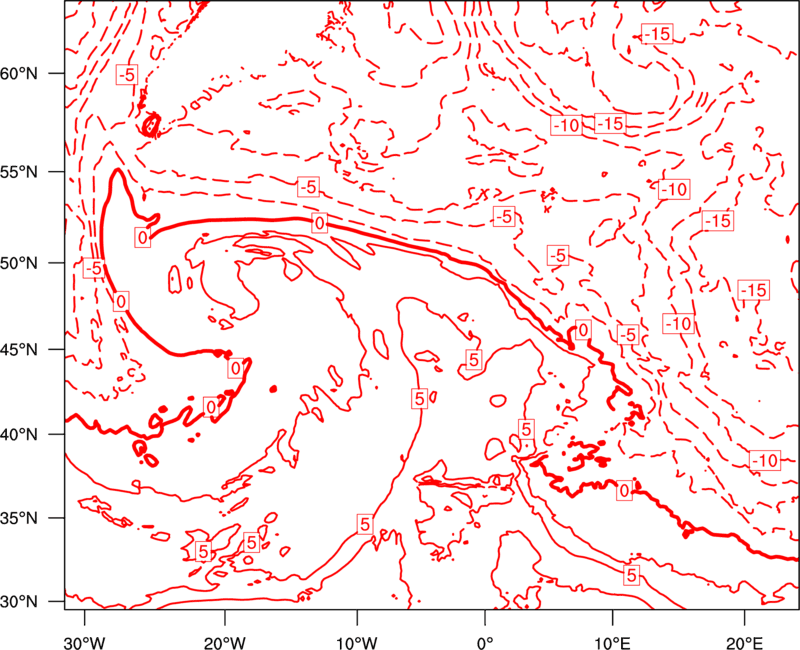Click the 60°N latitude axis label
The width and height of the screenshot is (800, 650).
click(19, 74)
